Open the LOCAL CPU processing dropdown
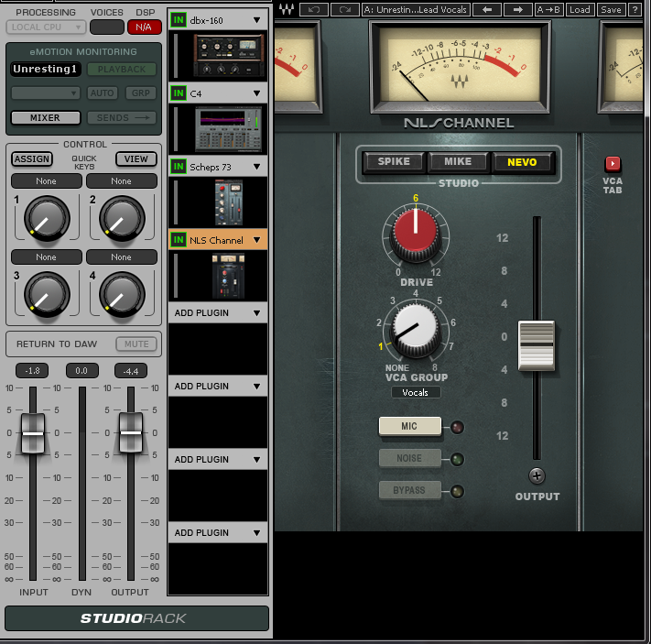The height and width of the screenshot is (644, 651). coord(46,27)
